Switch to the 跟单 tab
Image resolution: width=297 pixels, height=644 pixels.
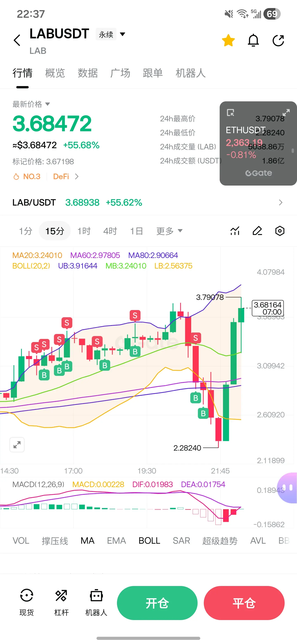153,73
